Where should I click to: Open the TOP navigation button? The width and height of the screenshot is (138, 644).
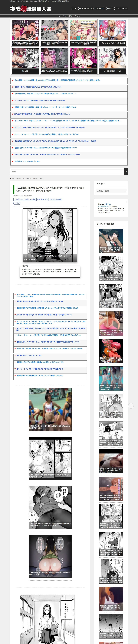[x=74, y=8]
